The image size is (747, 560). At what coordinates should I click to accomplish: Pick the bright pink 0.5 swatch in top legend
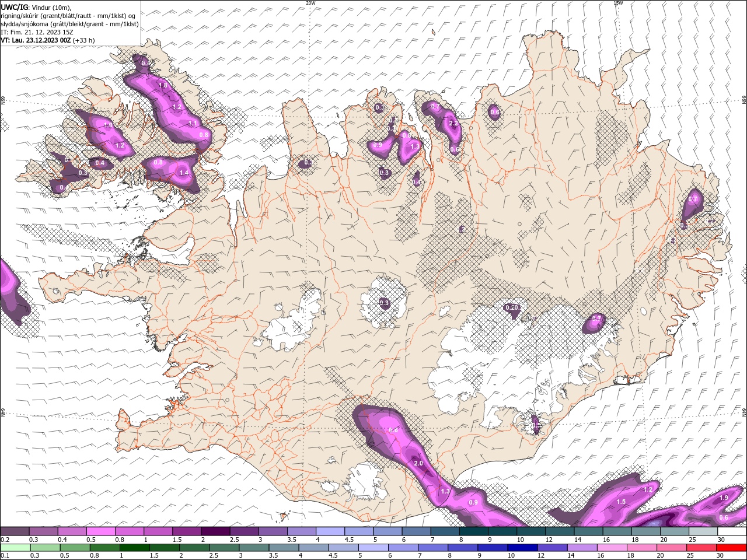(x=100, y=531)
